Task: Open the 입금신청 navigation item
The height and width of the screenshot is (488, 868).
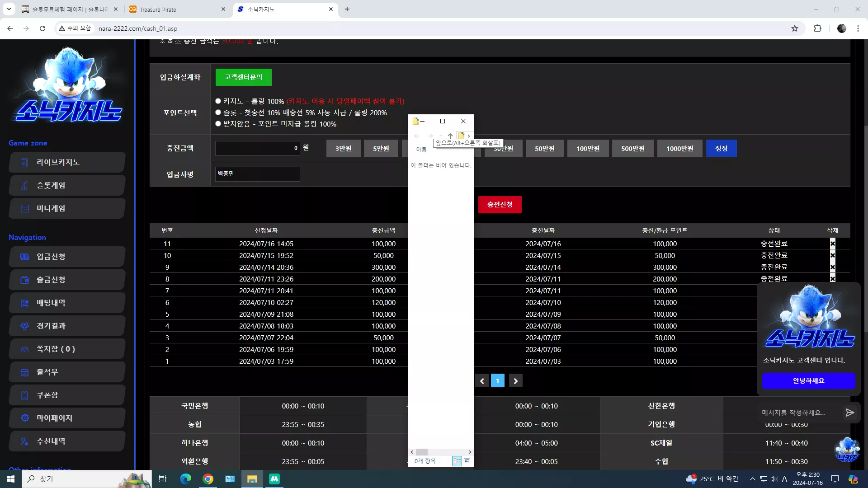Action: pos(67,257)
